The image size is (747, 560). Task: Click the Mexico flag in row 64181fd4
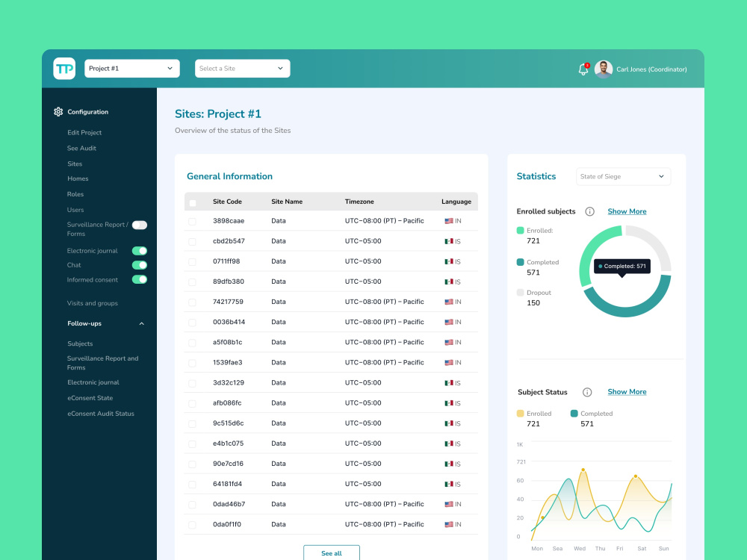tap(449, 484)
